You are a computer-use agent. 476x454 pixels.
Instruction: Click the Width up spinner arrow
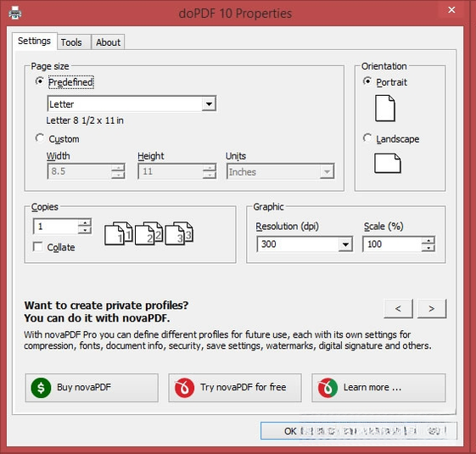118,168
